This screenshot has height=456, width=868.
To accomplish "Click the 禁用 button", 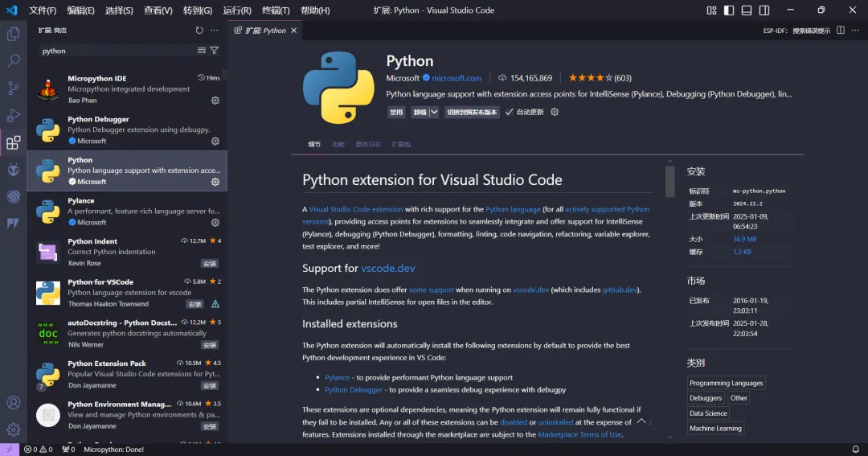I will tap(395, 112).
